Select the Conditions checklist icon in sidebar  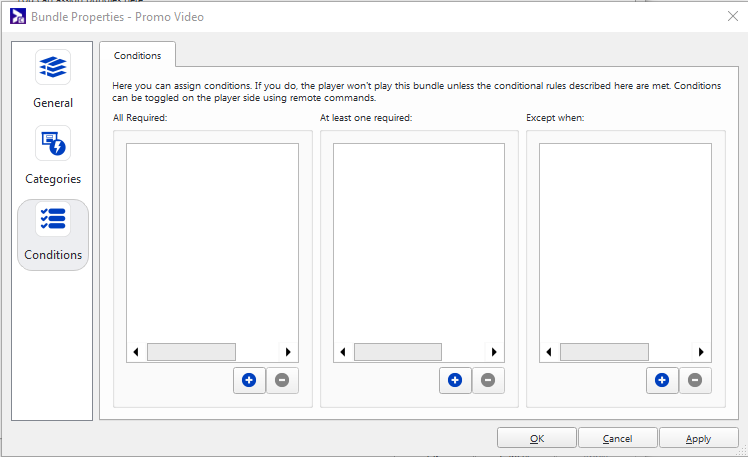(x=53, y=219)
